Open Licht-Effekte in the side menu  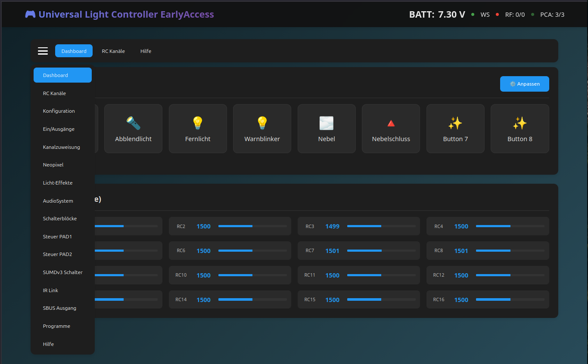[58, 183]
